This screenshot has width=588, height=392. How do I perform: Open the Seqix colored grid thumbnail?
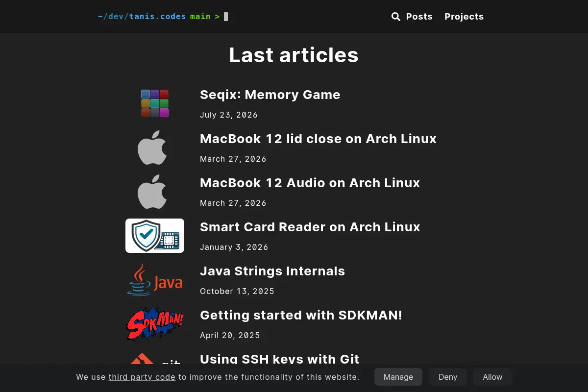pyautogui.click(x=155, y=103)
